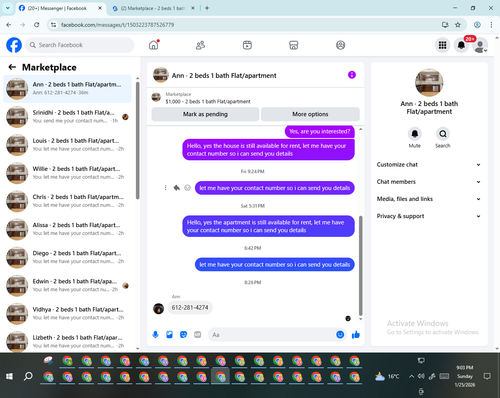React emoji icon beside Friday message

point(188,188)
